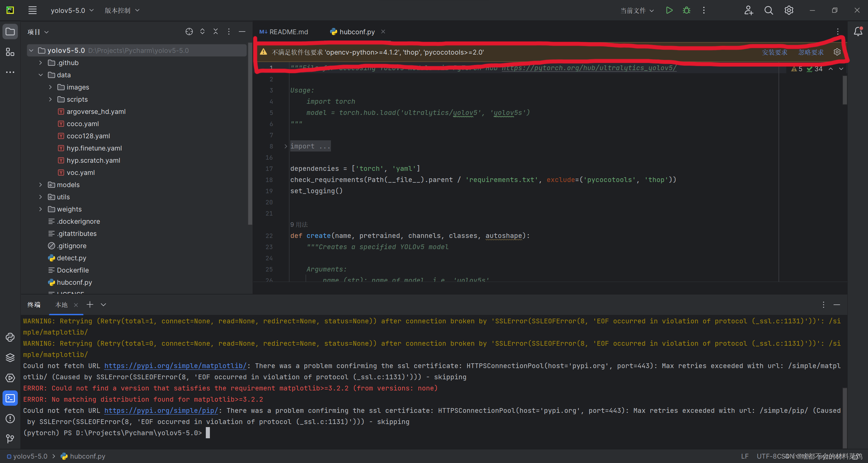Switch to the README.md tab
The image size is (868, 463).
(288, 32)
